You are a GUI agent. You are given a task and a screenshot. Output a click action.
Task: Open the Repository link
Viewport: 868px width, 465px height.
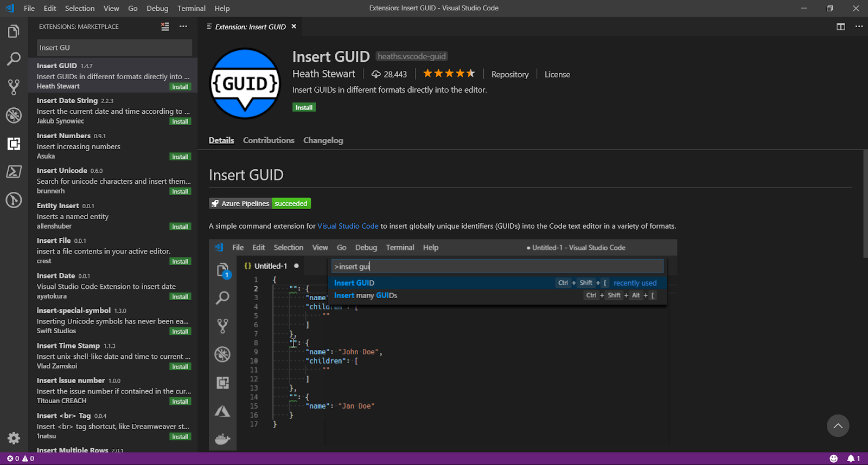click(509, 74)
